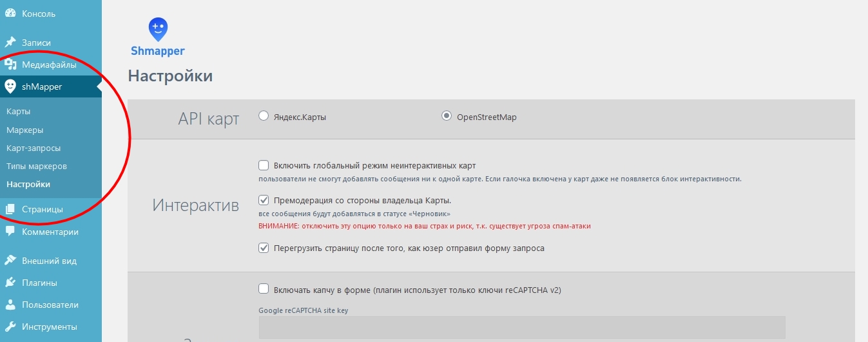The image size is (868, 342).
Task: Click the Консоль dashboard icon
Action: click(10, 14)
